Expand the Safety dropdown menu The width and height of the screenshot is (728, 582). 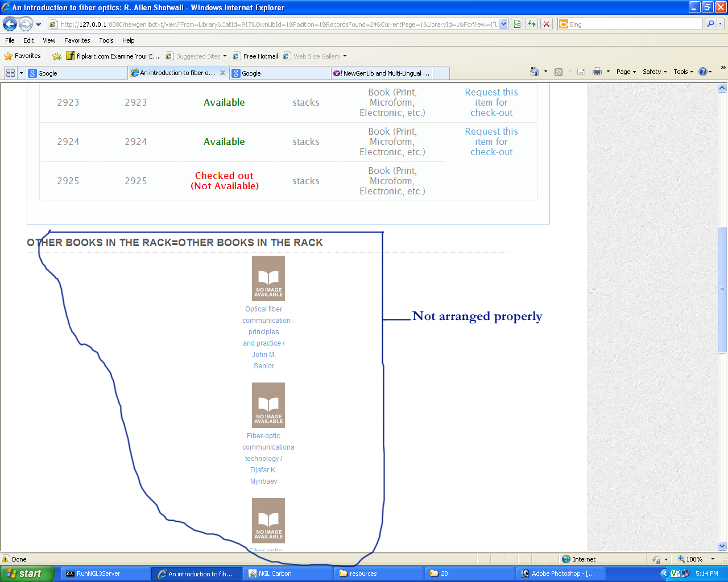654,72
